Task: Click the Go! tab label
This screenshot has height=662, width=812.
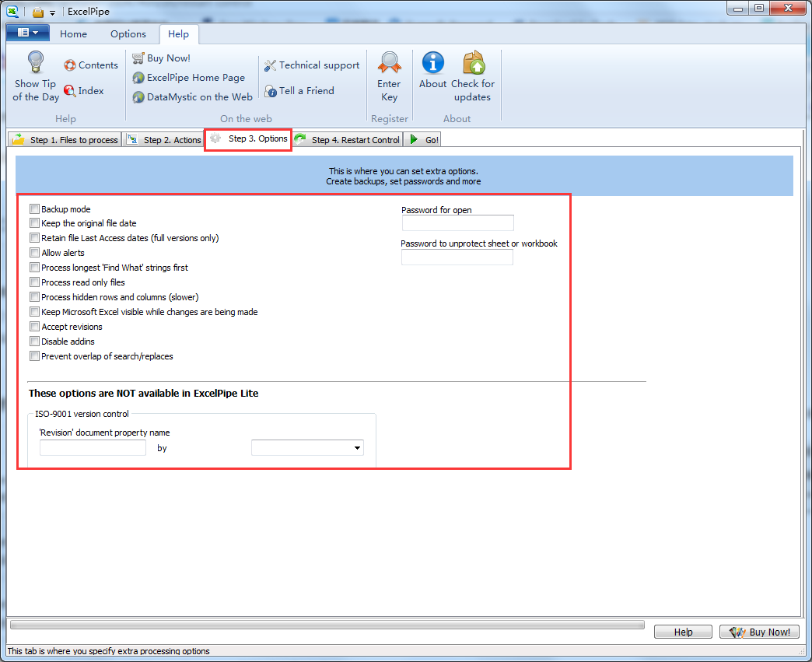Action: click(x=432, y=140)
